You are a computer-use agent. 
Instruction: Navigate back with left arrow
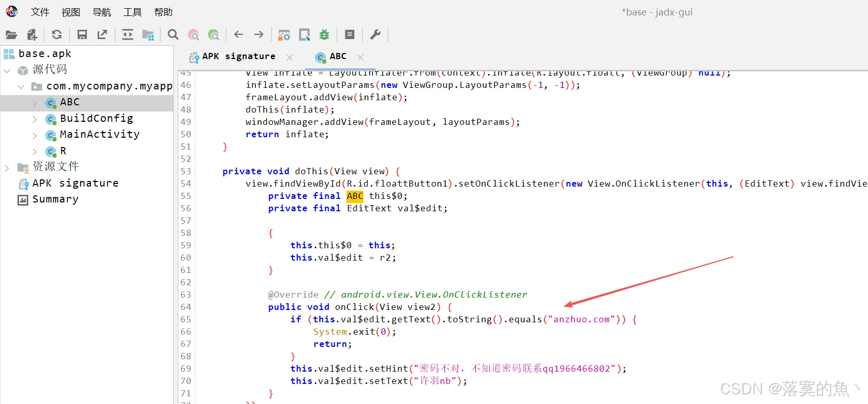(x=238, y=34)
